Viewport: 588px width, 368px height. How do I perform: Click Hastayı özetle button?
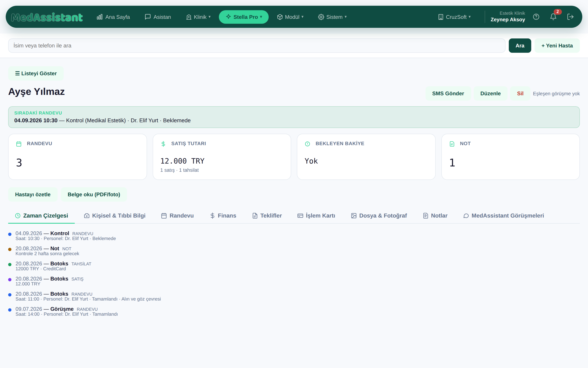33,194
